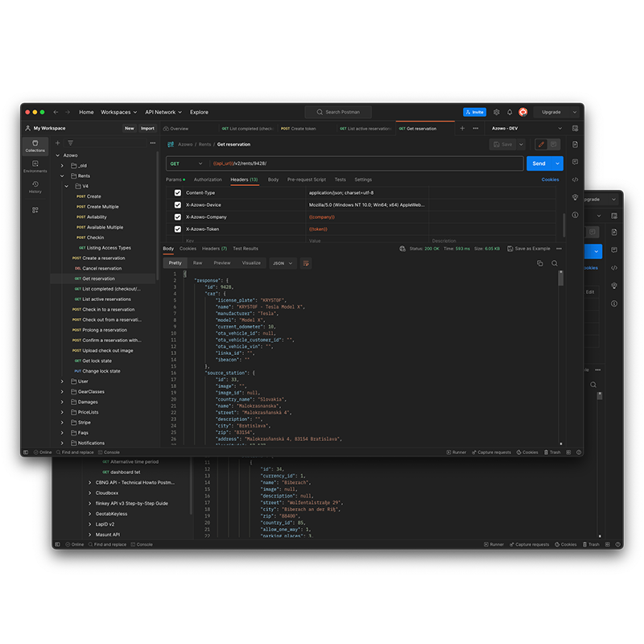Open notifications with the bell icon
Screen dimensions: 644x644
coord(510,112)
